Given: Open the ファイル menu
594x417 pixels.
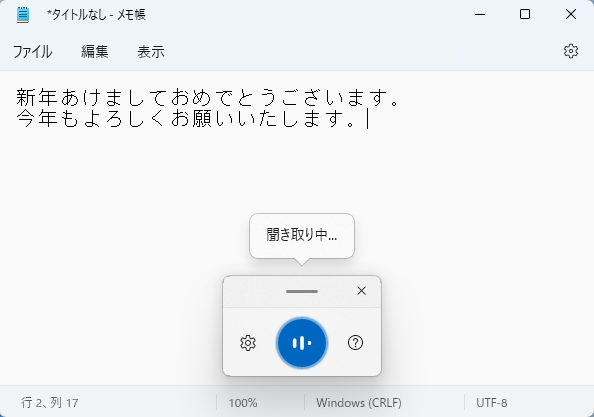Looking at the screenshot, I should pos(33,52).
